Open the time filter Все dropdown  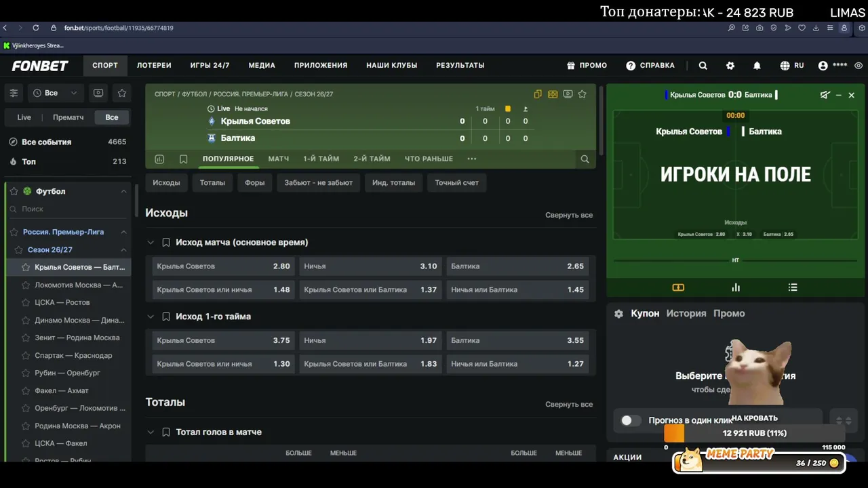tap(55, 93)
